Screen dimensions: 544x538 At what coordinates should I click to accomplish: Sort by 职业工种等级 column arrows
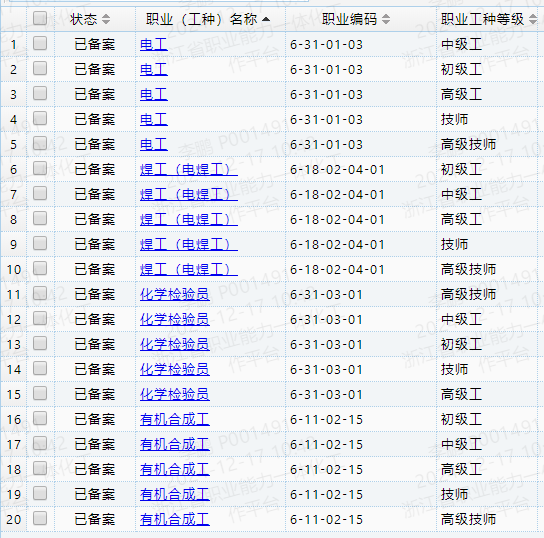pyautogui.click(x=533, y=19)
